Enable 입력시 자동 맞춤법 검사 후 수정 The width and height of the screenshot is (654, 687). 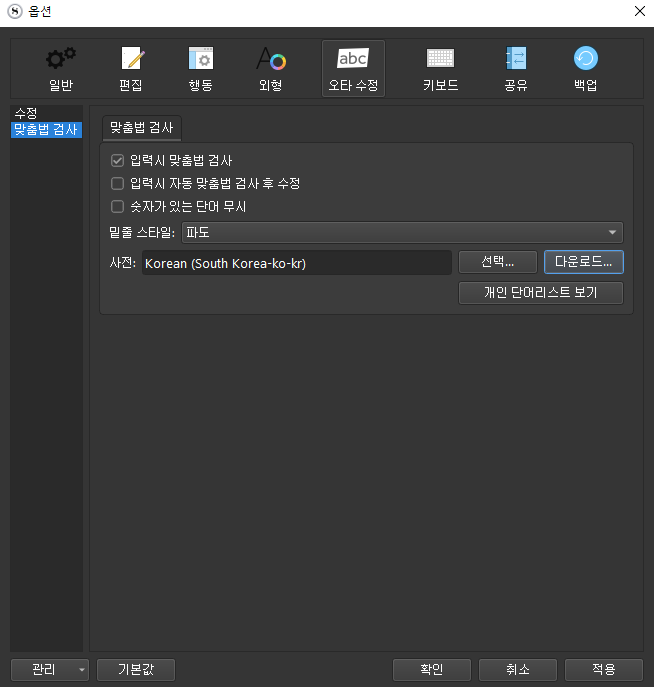click(117, 183)
